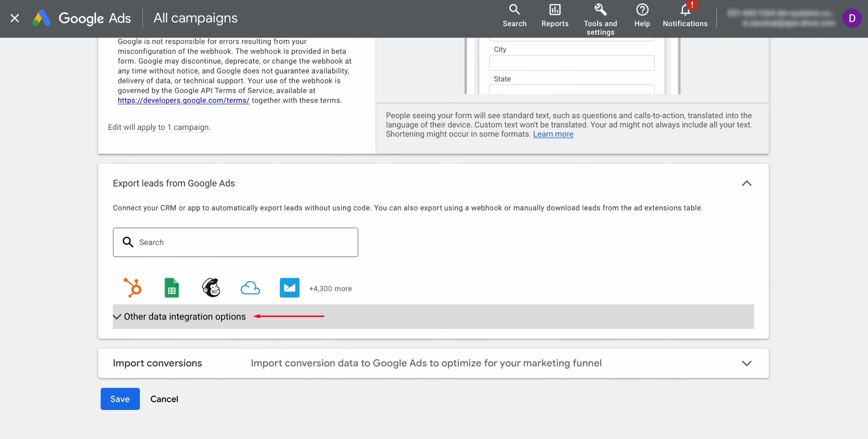Open the Learn more link

(x=553, y=134)
